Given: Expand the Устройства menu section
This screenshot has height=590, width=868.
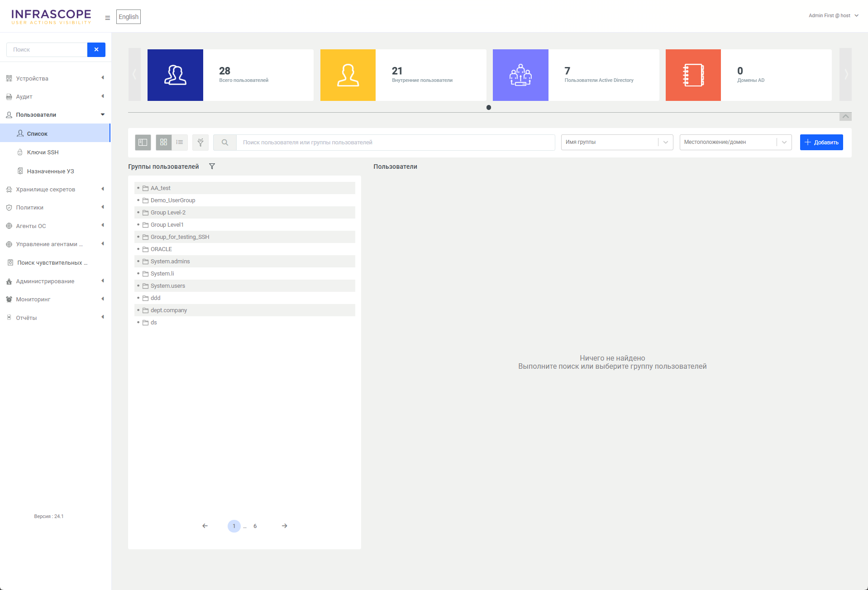Looking at the screenshot, I should [55, 78].
